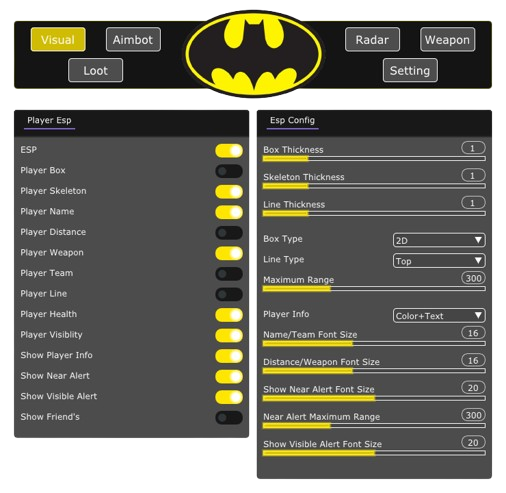This screenshot has height=493, width=506.
Task: Switch to the Visual tab
Action: pos(58,40)
